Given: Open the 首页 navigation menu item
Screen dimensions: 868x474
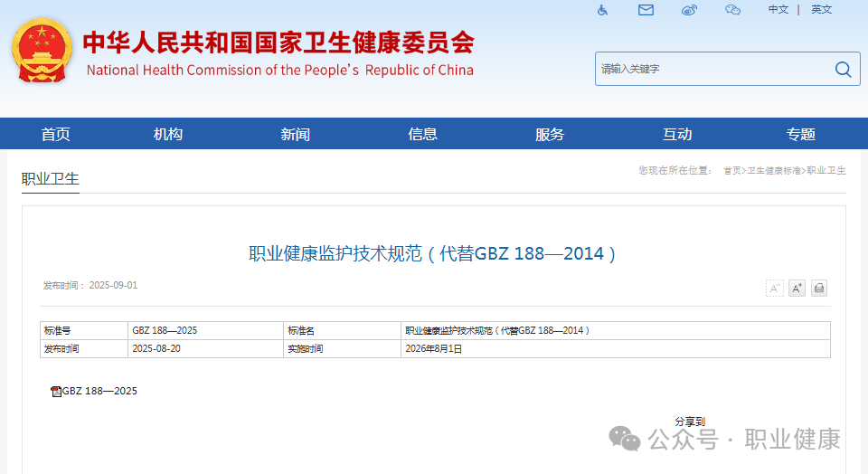Looking at the screenshot, I should click(x=55, y=134).
